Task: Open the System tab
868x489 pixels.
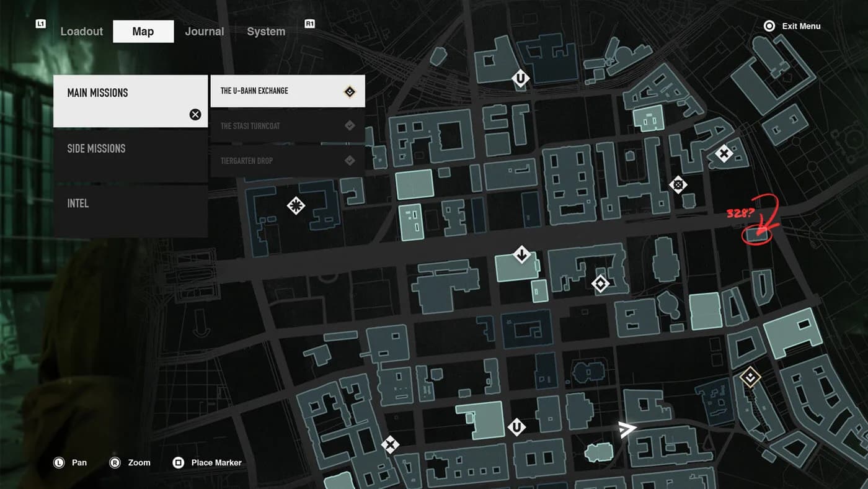Action: [x=266, y=32]
